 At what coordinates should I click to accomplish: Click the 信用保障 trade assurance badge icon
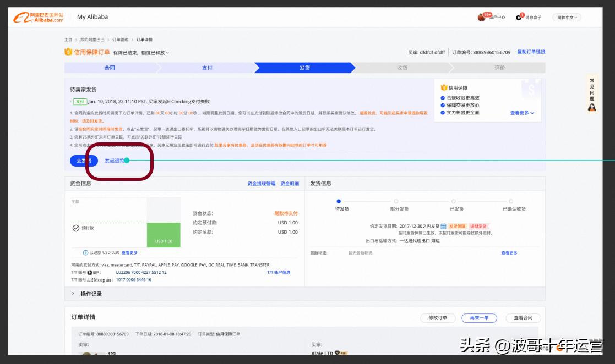coord(443,86)
